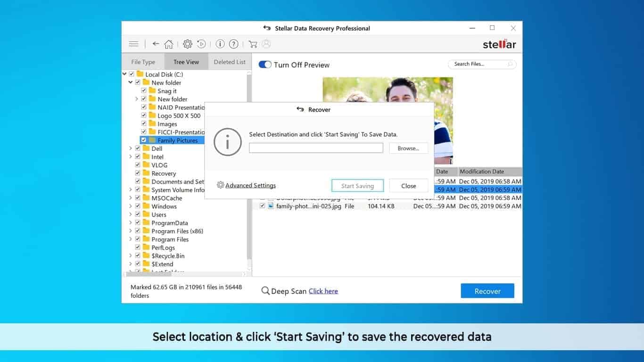Go to the home screen icon
The height and width of the screenshot is (362, 644).
[169, 43]
